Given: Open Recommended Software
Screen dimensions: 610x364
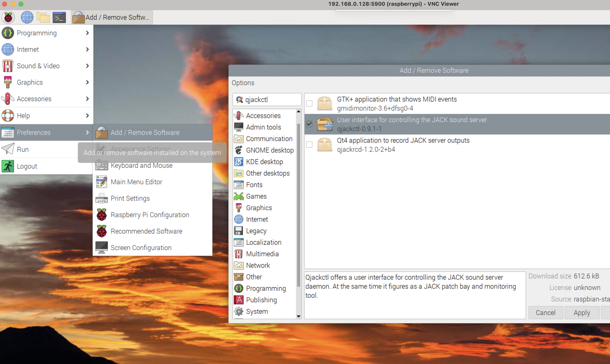Looking at the screenshot, I should click(153, 231).
